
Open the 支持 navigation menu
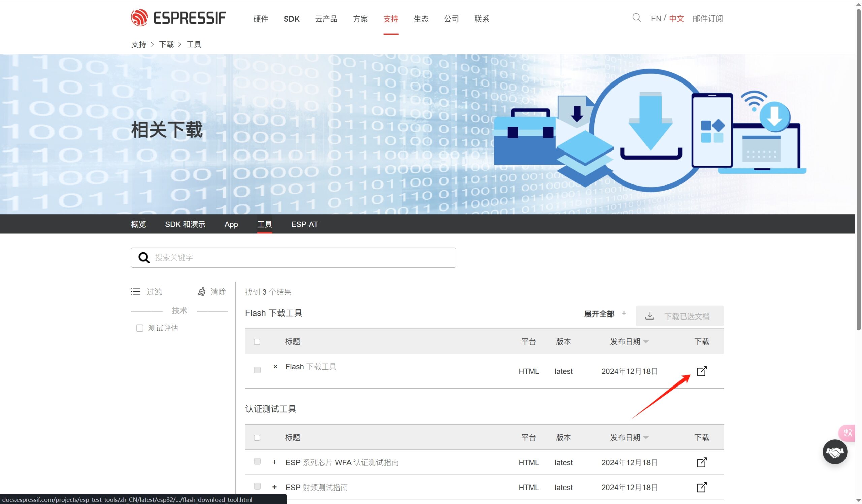pos(391,19)
